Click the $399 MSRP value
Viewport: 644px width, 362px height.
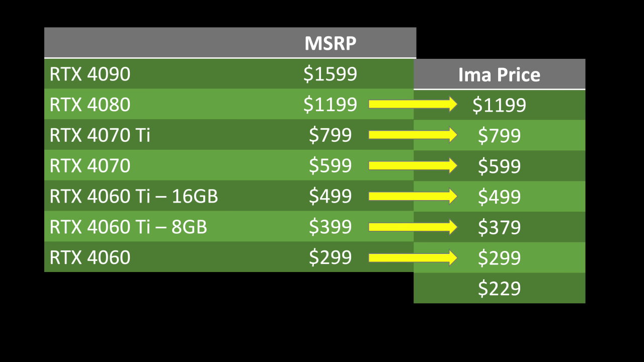pyautogui.click(x=330, y=227)
